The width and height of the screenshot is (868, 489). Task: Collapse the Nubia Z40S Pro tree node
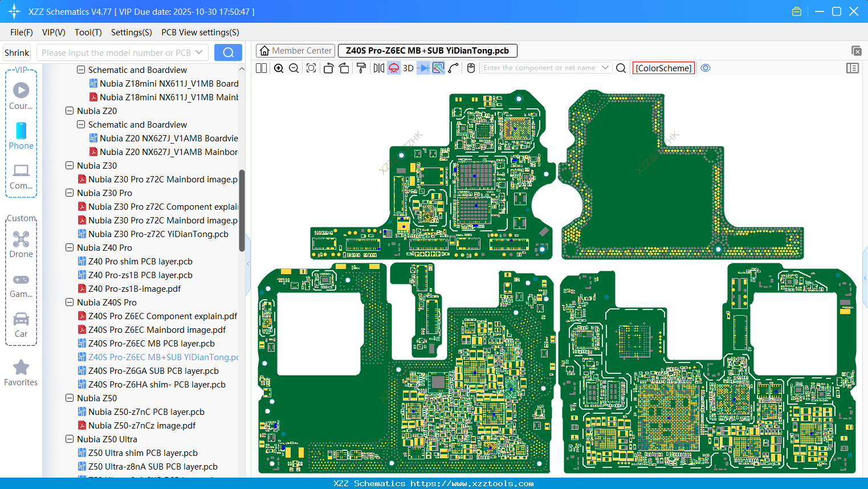pos(70,303)
